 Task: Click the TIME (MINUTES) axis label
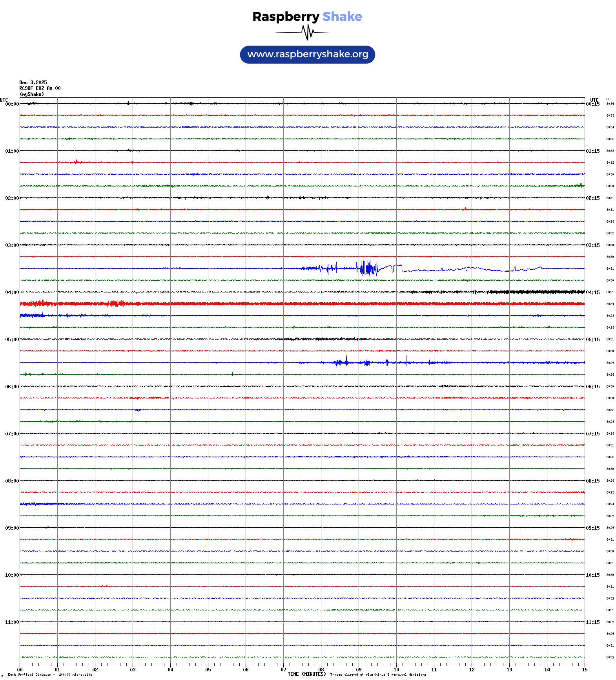coord(307,674)
